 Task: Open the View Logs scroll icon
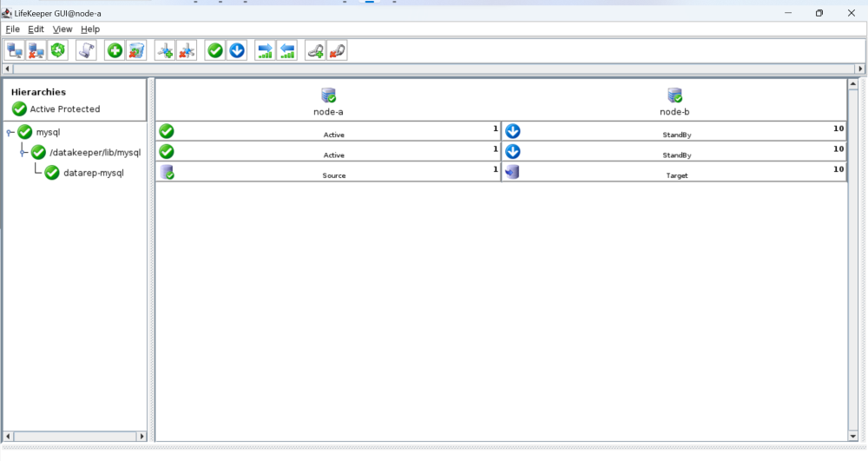(86, 51)
